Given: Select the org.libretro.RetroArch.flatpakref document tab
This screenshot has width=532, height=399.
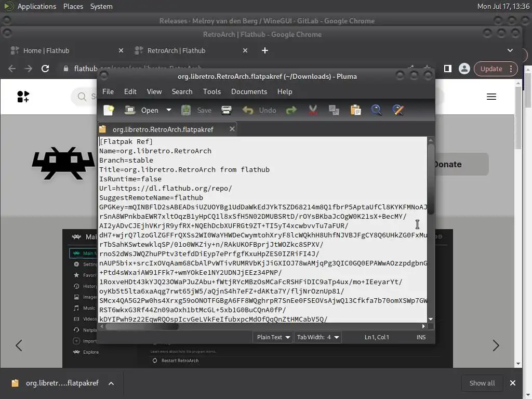Looking at the screenshot, I should [163, 129].
